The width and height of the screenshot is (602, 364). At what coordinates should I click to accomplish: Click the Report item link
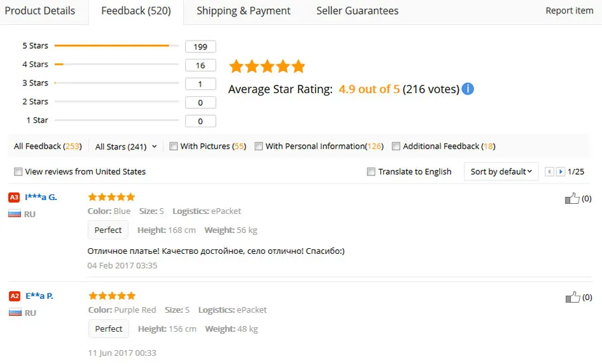pos(570,11)
